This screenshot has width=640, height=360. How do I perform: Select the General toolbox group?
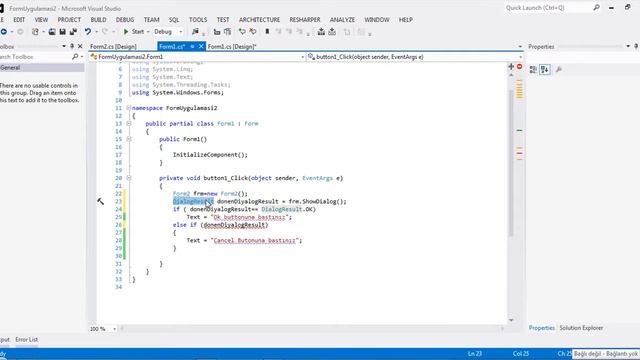(x=42, y=68)
